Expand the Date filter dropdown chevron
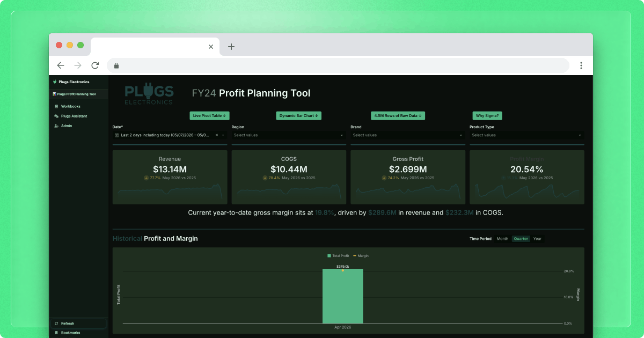Viewport: 644px width, 338px height. [223, 135]
